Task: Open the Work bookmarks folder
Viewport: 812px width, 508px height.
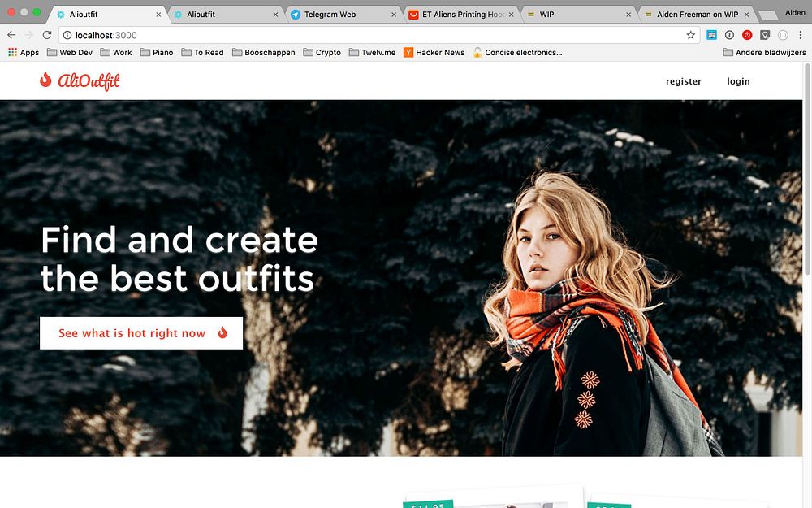Action: coord(116,52)
